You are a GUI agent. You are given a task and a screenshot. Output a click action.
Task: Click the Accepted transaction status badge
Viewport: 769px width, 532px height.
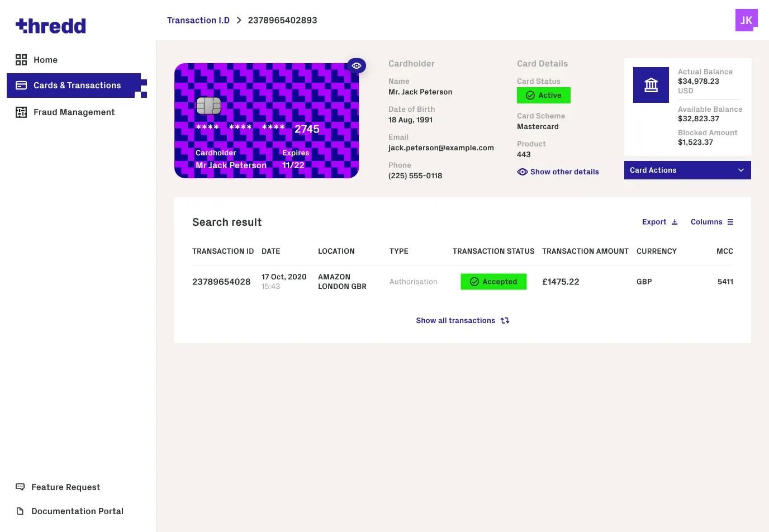pyautogui.click(x=493, y=282)
